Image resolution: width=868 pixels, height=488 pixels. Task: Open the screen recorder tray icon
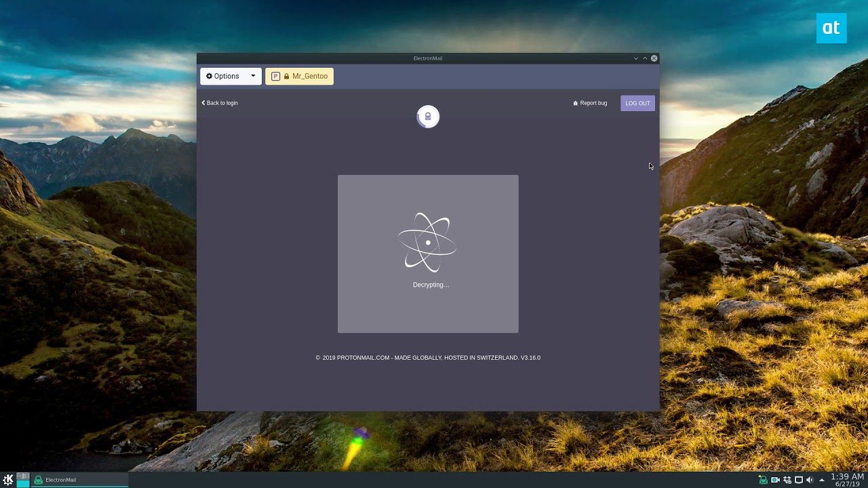pos(775,480)
